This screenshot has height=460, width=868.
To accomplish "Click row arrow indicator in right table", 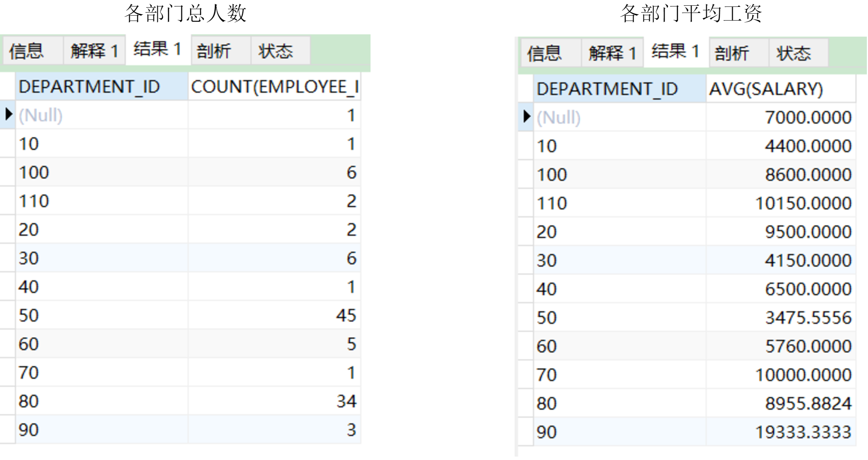I will [x=526, y=117].
